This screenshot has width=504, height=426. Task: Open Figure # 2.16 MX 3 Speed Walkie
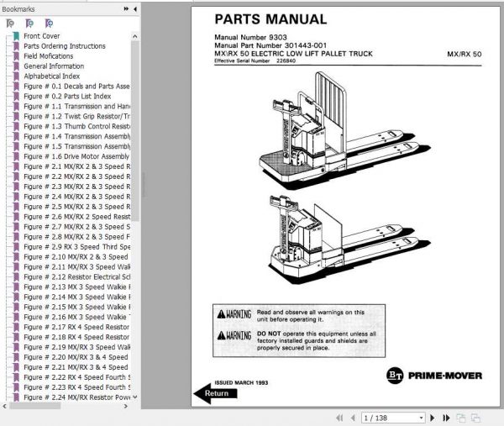coord(76,317)
